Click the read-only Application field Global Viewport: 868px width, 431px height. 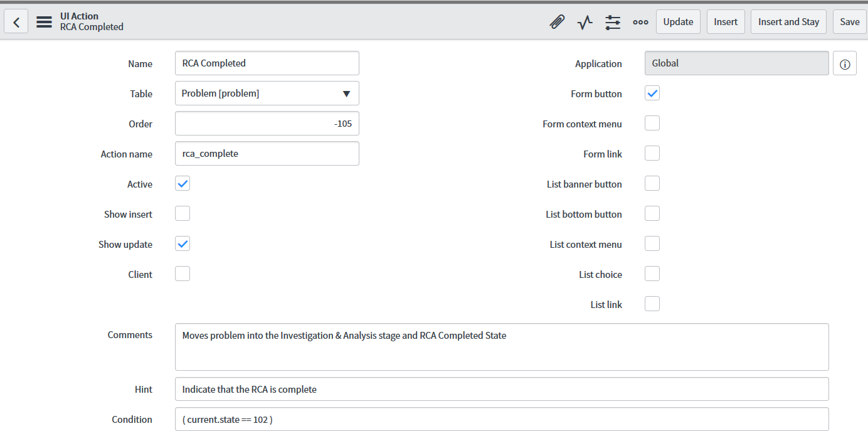click(737, 63)
